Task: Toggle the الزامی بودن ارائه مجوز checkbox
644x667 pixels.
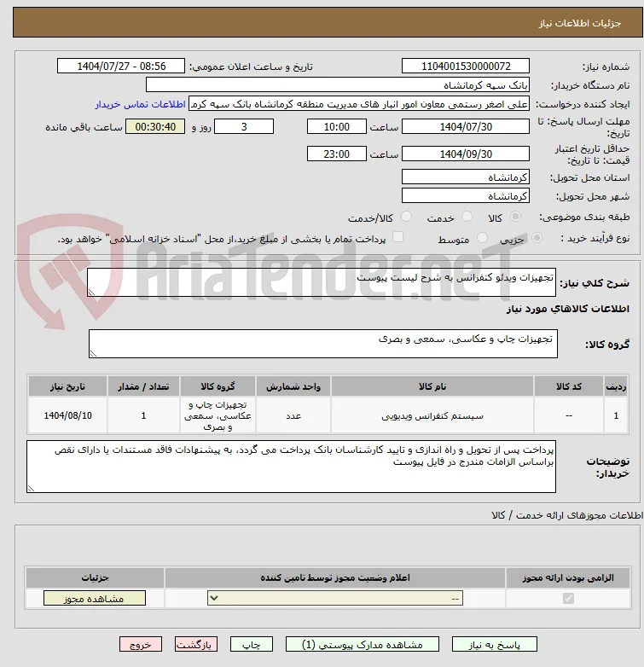Action: (568, 599)
